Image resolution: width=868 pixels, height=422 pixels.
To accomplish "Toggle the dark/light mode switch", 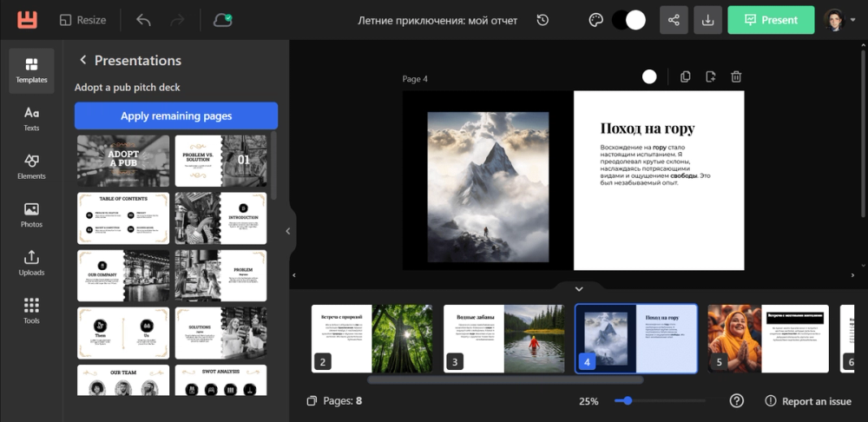I will coord(628,20).
